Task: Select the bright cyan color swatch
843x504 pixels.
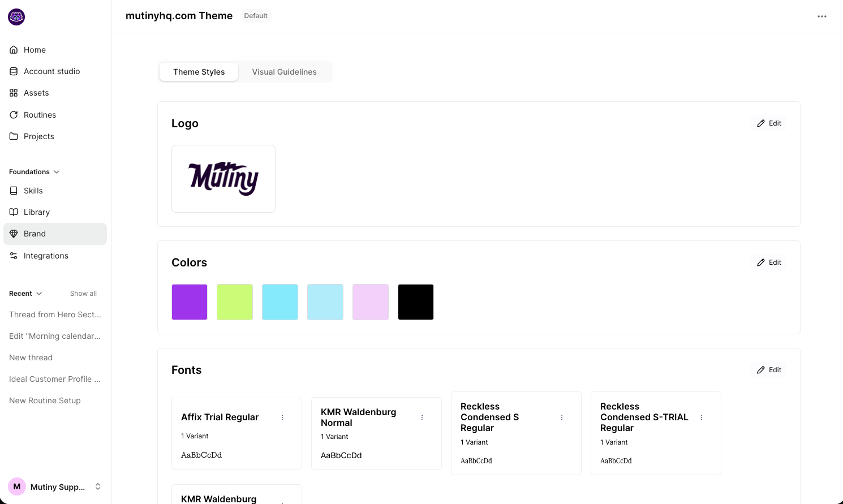Action: [x=280, y=302]
